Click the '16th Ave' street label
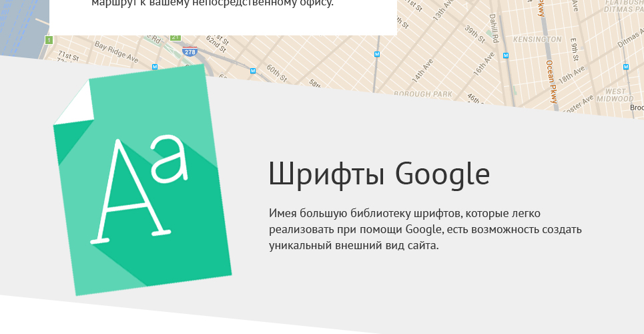644x334 pixels. 484,63
